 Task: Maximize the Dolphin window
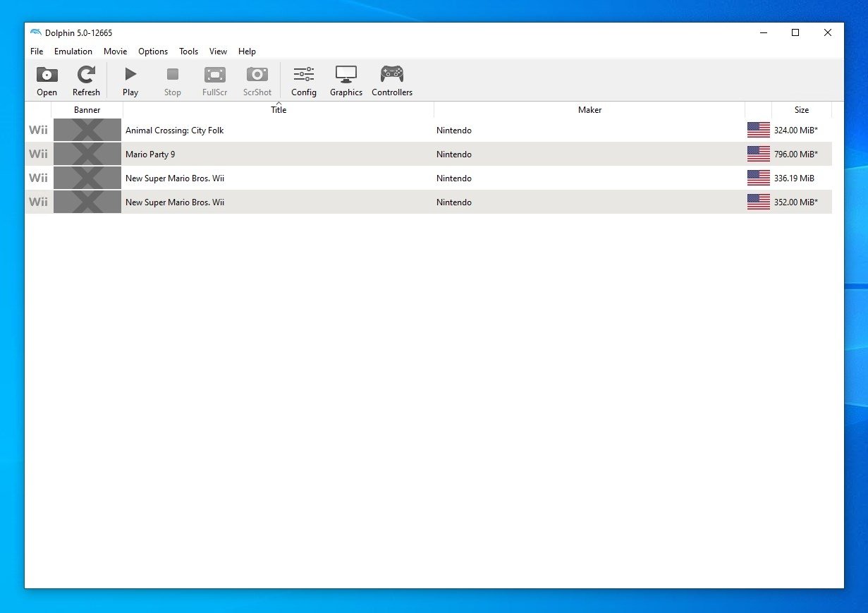click(795, 32)
